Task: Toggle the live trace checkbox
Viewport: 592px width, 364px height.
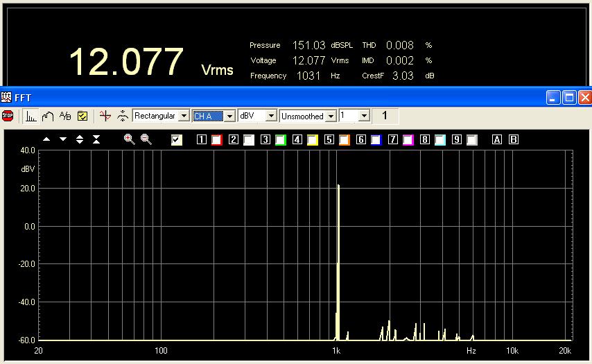Action: [177, 140]
